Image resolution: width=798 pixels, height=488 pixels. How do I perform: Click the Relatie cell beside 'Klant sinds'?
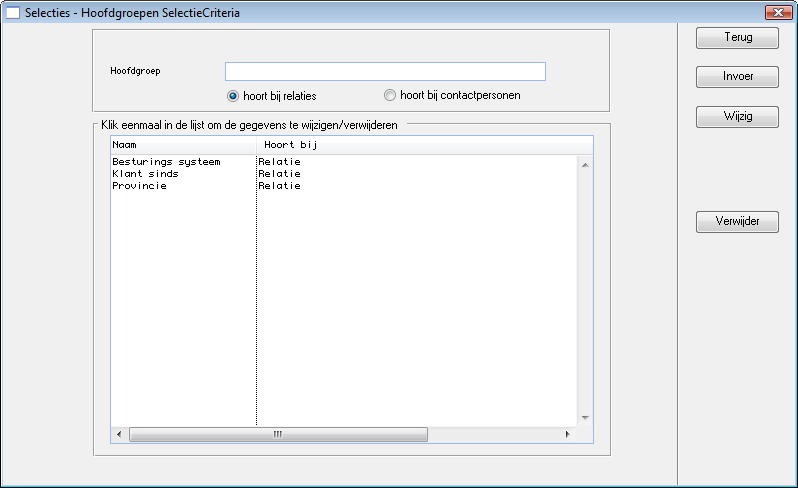279,174
